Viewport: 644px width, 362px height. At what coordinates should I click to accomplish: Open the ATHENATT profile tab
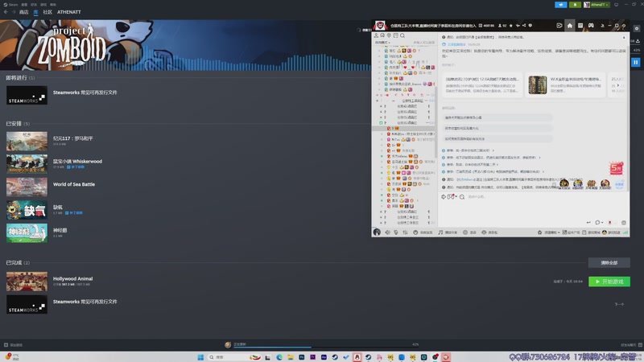(x=69, y=12)
